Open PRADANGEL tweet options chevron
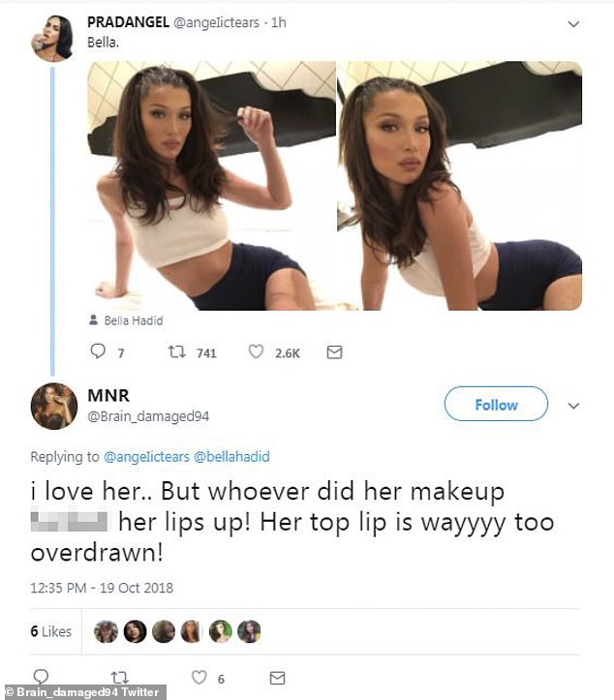The height and width of the screenshot is (700, 614). [x=573, y=23]
